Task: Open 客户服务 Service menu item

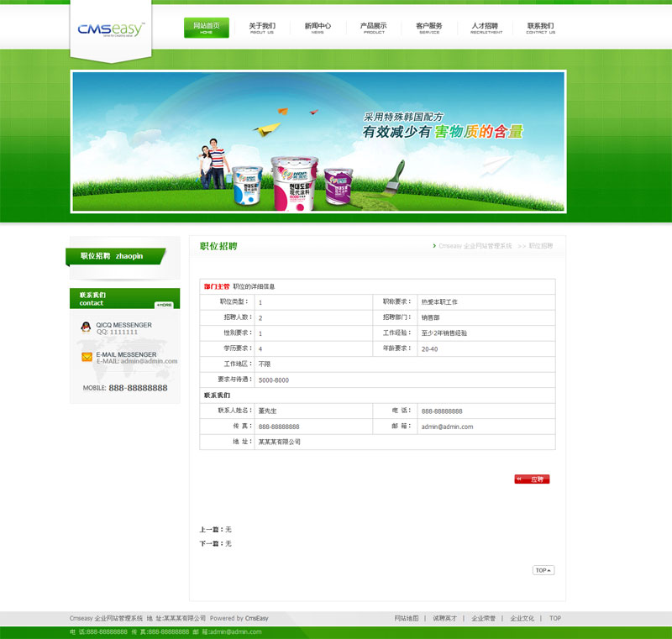Action: point(429,28)
